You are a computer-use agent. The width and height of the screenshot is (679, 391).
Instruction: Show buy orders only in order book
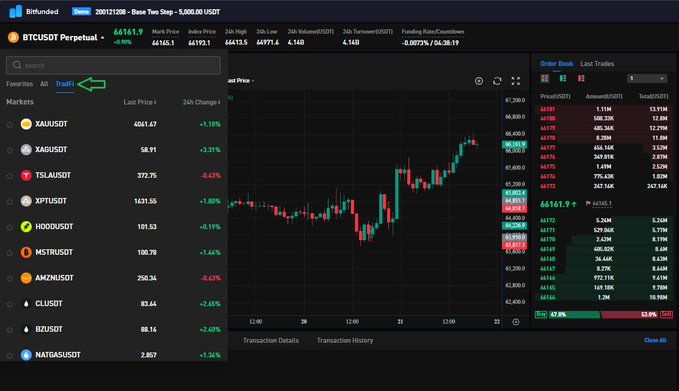563,78
